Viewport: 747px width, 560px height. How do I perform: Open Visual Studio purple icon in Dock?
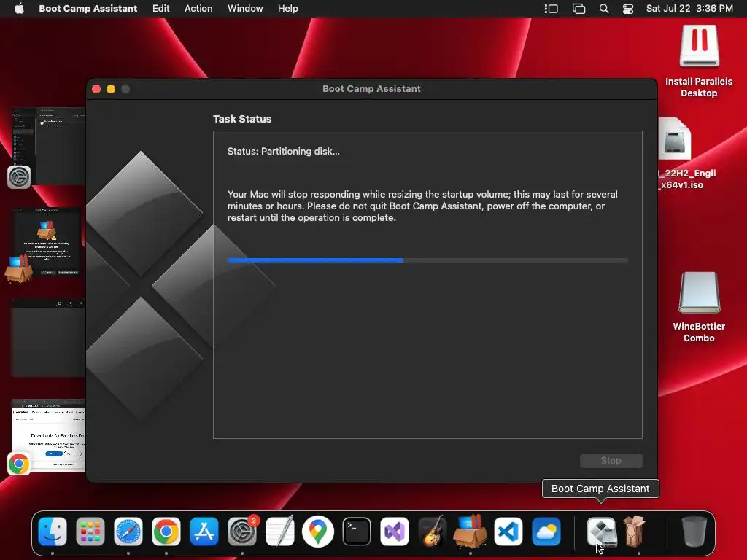(395, 532)
